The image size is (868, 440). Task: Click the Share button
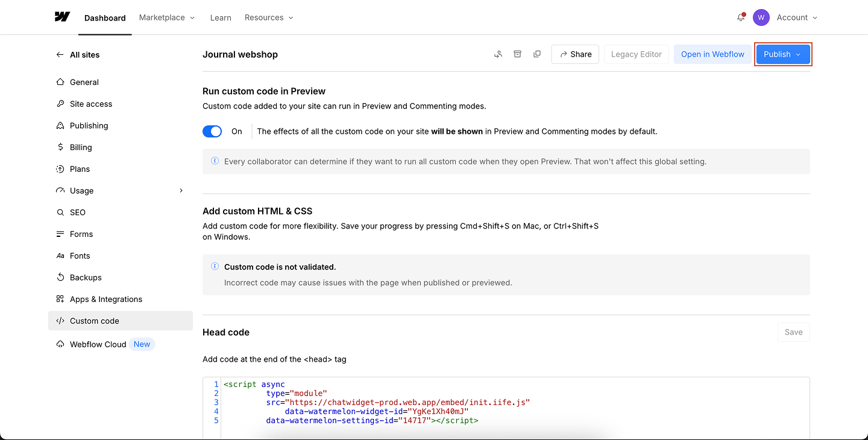click(x=575, y=54)
